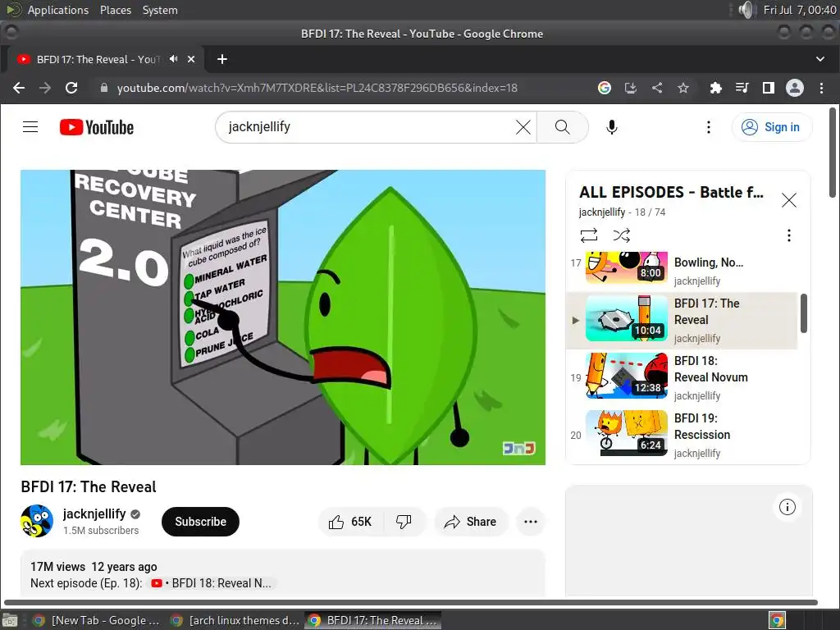Click the system volume speaker icon
Screen dimensions: 840x630
pyautogui.click(x=746, y=10)
